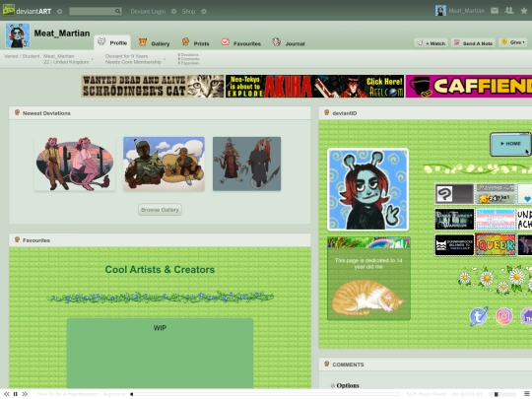This screenshot has width=532, height=399.
Task: Open the mail envelope icon
Action: click(495, 11)
